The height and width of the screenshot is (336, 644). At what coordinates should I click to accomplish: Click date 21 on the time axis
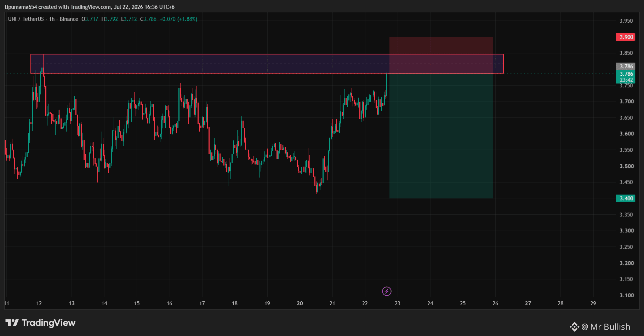332,303
